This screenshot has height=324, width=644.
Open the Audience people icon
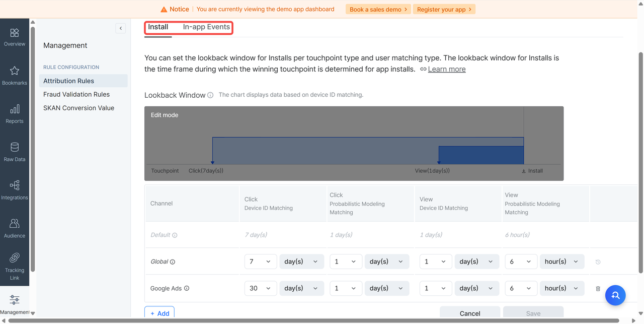pyautogui.click(x=15, y=224)
